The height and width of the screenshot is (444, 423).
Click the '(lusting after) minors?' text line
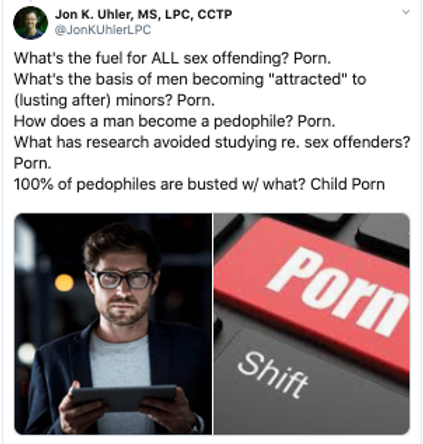[x=114, y=100]
